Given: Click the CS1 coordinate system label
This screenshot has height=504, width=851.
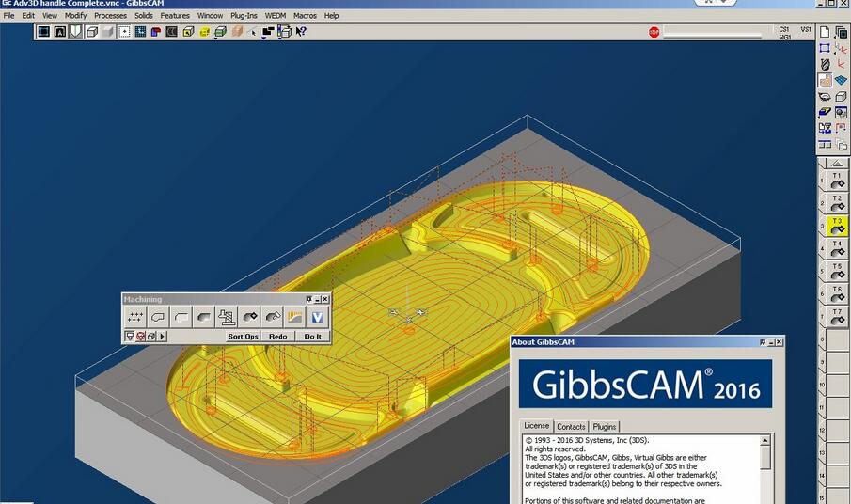Looking at the screenshot, I should point(783,29).
